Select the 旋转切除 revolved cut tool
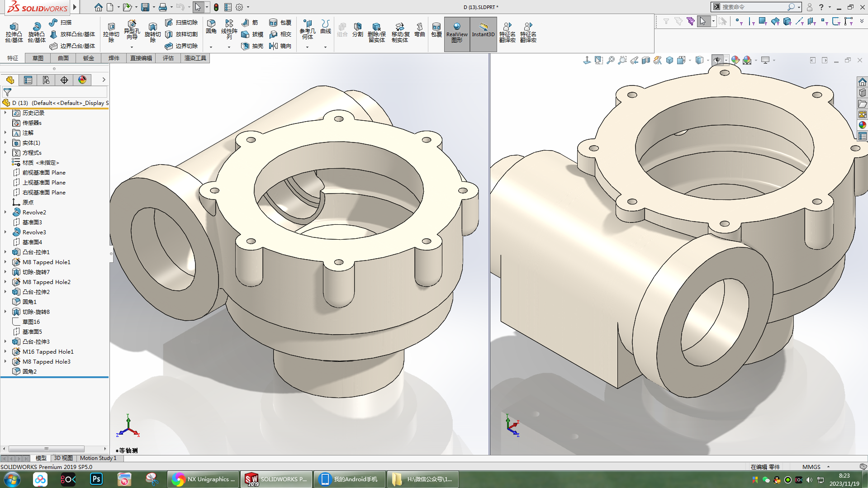This screenshot has width=868, height=488. point(152,32)
